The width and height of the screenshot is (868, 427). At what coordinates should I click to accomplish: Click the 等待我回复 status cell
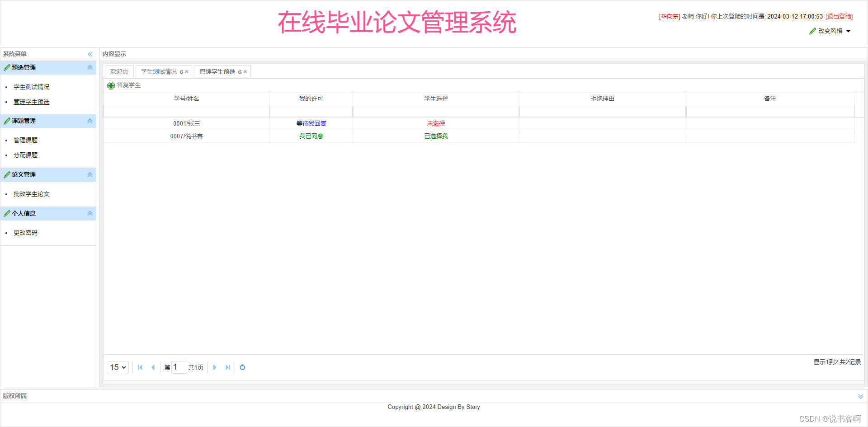coord(311,123)
